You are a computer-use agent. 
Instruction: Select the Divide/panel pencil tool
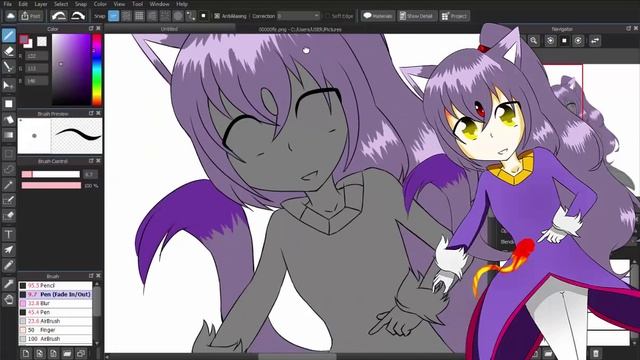[9, 265]
